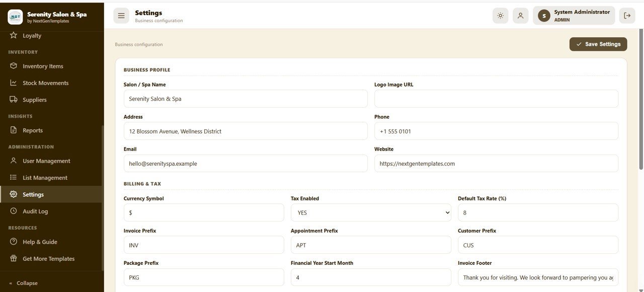Click the Financial Year Start Month field

(371, 277)
